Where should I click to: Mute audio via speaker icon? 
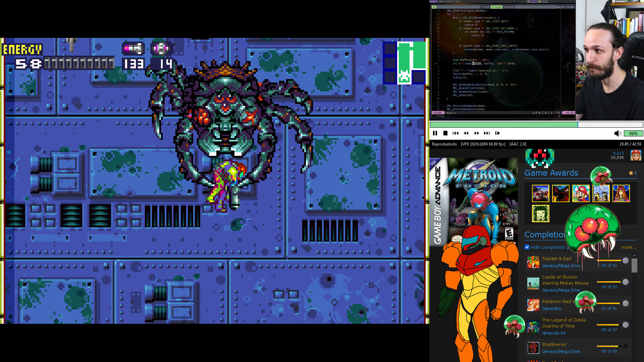618,133
